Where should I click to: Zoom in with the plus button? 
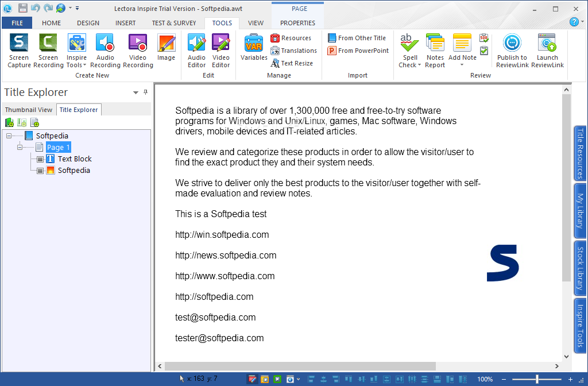[x=570, y=379]
